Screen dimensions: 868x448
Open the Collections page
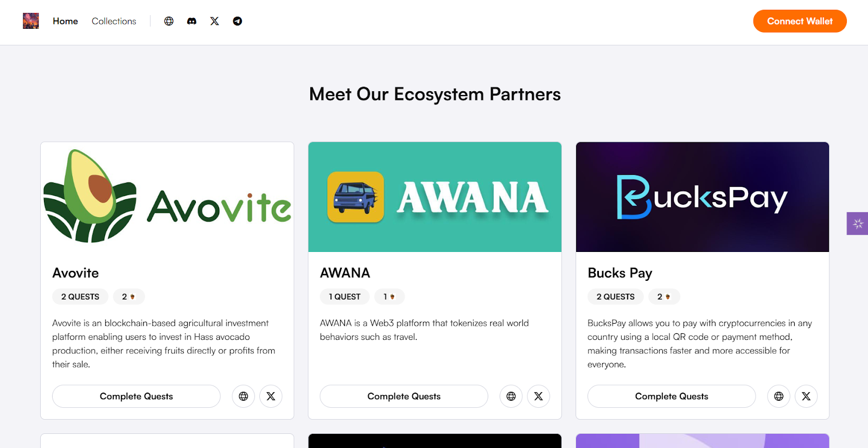114,21
